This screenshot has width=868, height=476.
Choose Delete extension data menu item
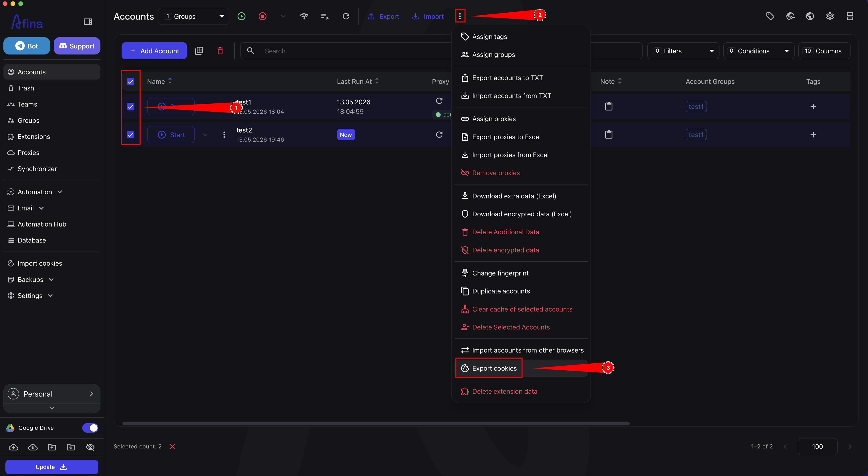tap(521, 392)
